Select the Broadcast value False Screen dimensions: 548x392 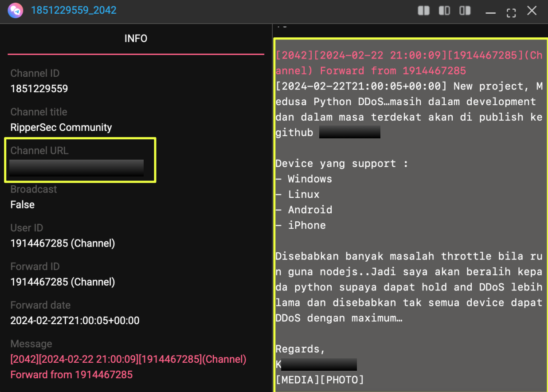click(x=23, y=204)
